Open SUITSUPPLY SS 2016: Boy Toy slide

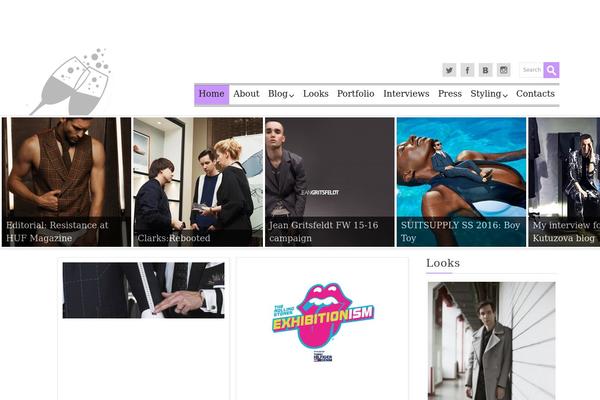click(461, 182)
